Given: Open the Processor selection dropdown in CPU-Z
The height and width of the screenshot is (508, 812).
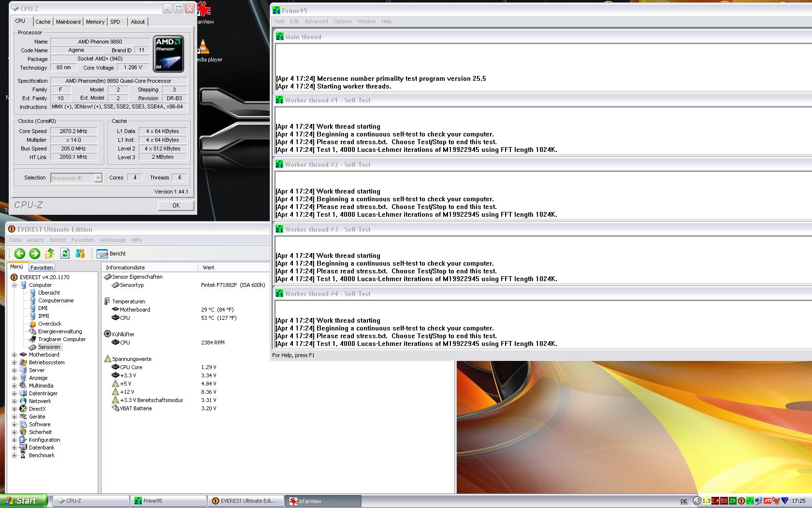Looking at the screenshot, I should pyautogui.click(x=76, y=178).
